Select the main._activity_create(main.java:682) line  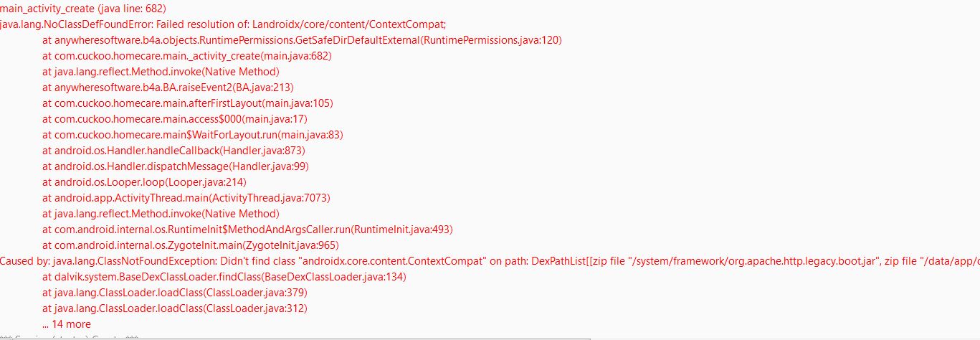click(186, 56)
